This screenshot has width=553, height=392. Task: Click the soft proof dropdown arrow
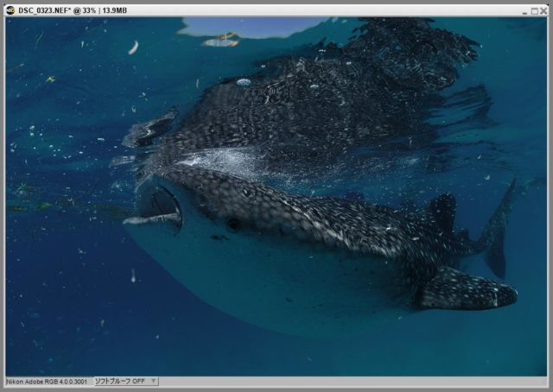point(153,381)
